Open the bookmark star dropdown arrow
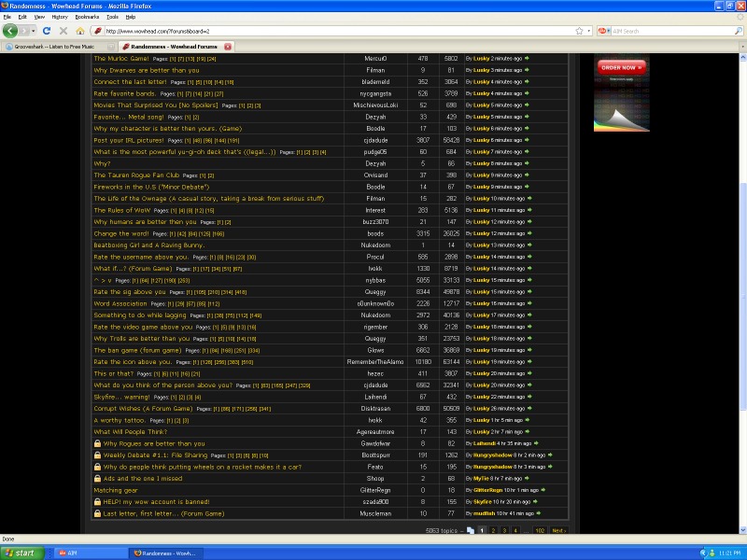 coord(589,31)
